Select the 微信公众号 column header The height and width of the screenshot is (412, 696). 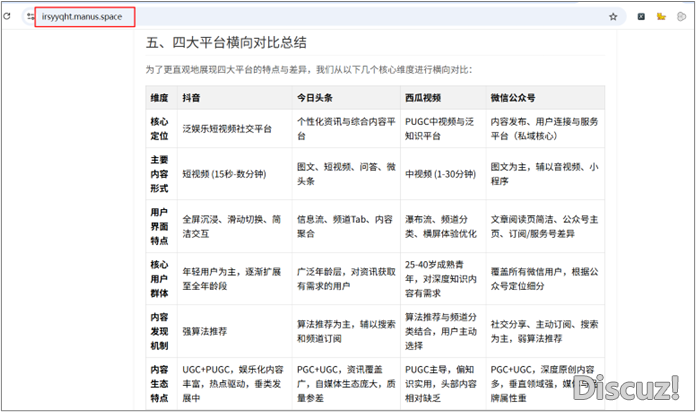coord(513,99)
